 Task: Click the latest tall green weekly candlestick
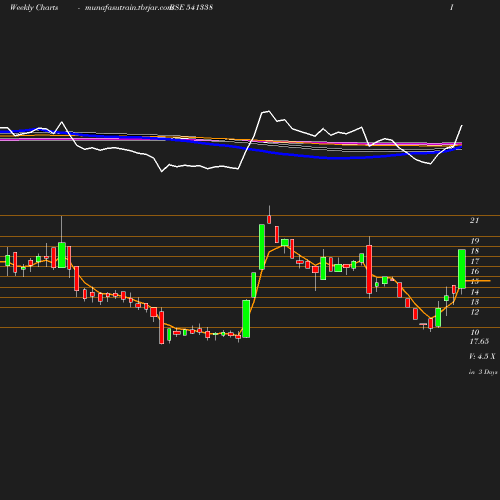pos(462,269)
